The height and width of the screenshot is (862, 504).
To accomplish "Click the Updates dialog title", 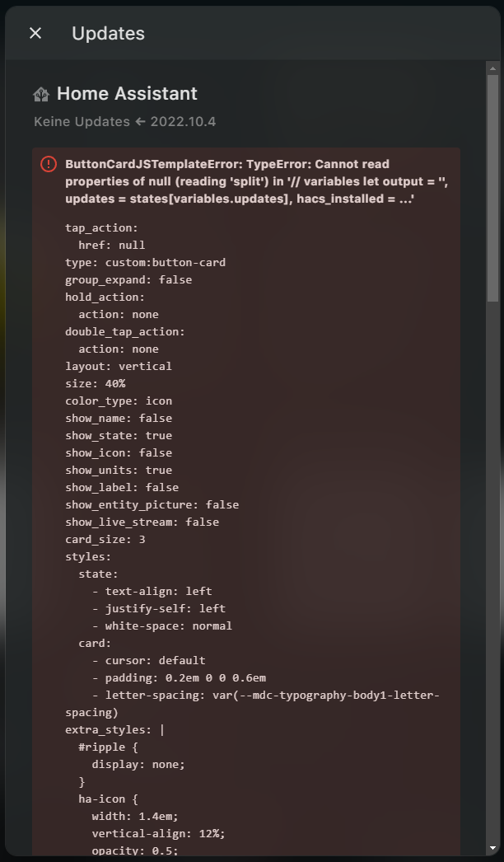I will [108, 33].
